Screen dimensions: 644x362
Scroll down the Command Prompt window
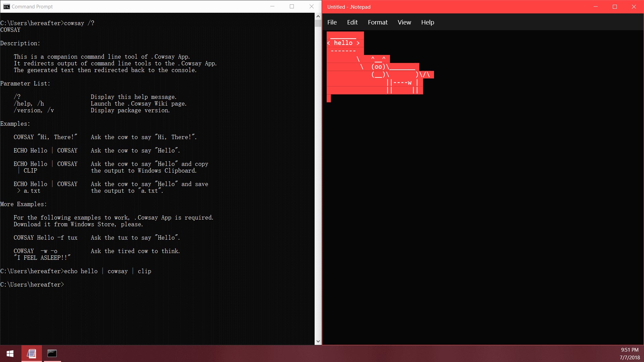tap(318, 340)
